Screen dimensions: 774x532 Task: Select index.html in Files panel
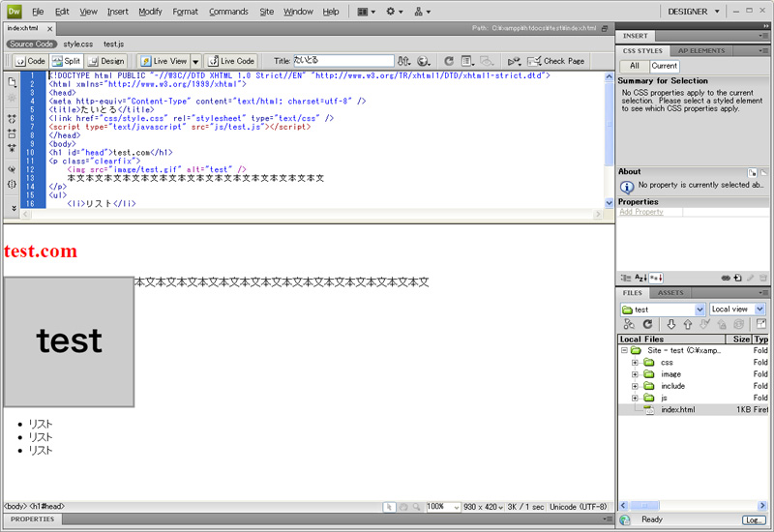coord(694,409)
